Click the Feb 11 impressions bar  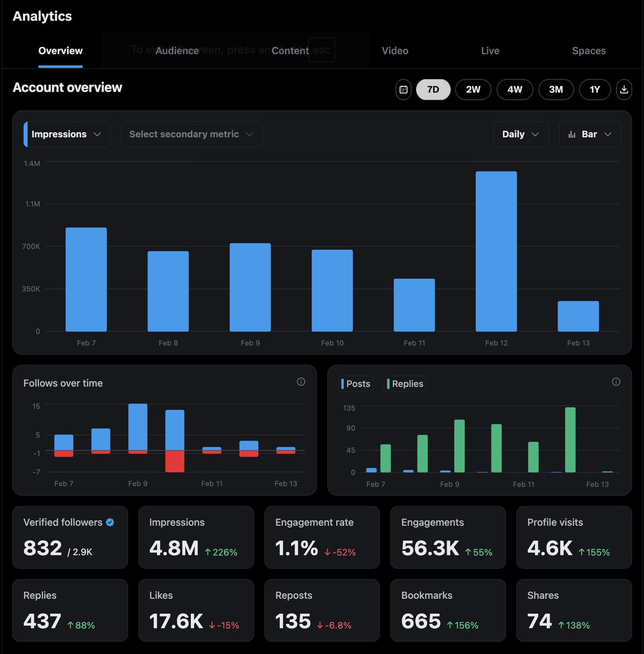click(x=414, y=305)
